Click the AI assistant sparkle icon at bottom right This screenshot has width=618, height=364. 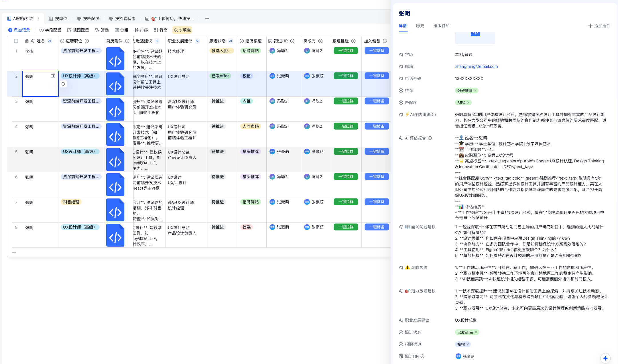(x=606, y=358)
